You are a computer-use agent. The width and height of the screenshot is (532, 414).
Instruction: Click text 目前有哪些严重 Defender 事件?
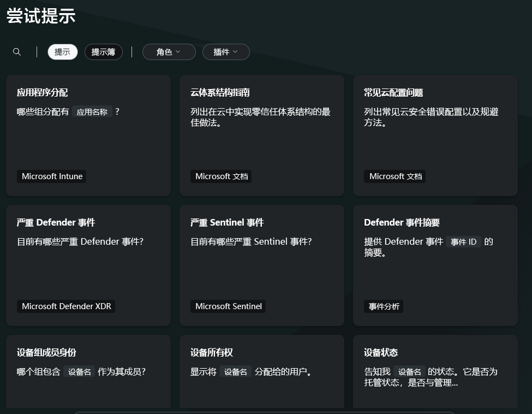80,241
